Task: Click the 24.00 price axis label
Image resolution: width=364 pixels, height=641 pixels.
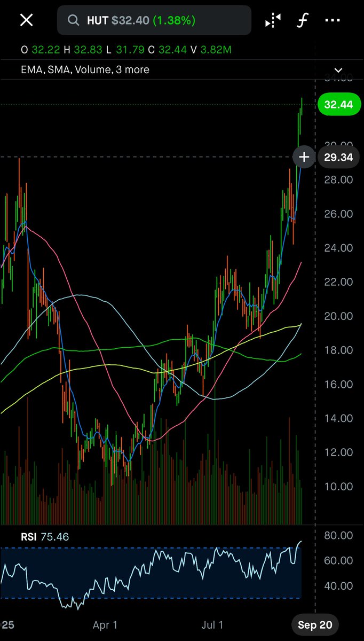Action: pos(338,248)
